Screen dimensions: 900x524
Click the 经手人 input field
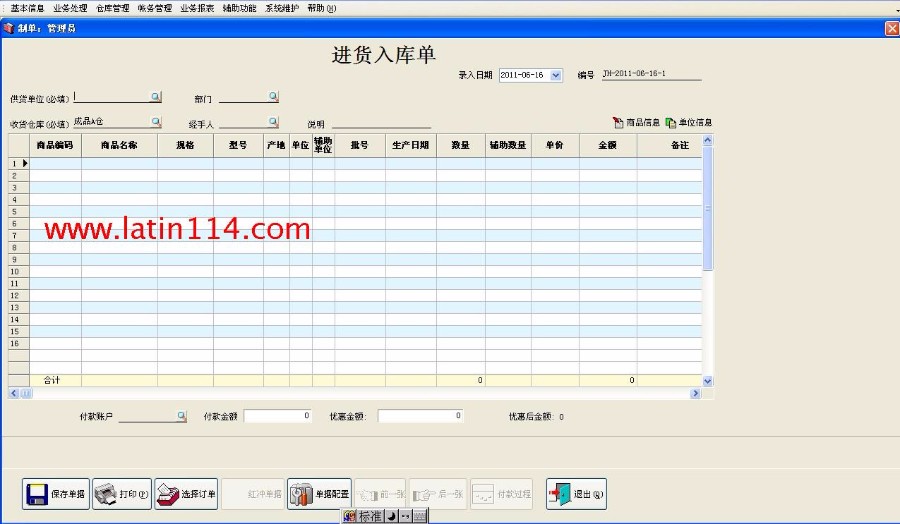point(243,122)
